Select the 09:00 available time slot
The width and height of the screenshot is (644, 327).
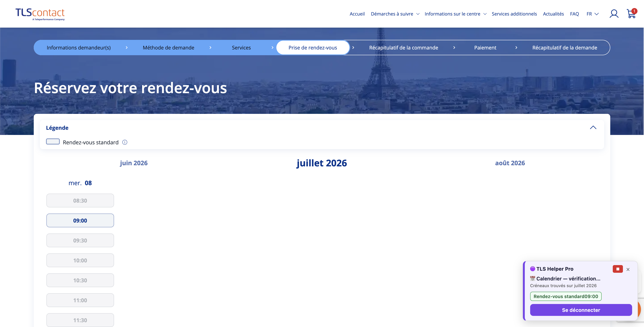(x=80, y=220)
